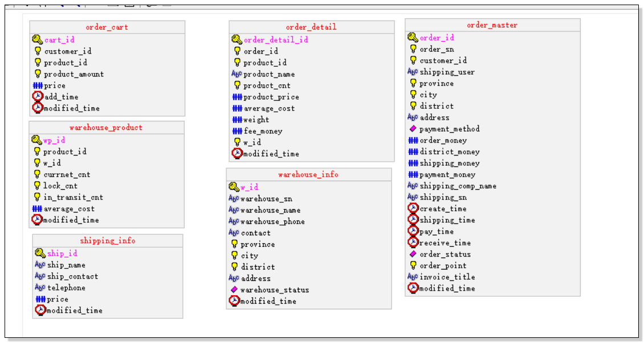The height and width of the screenshot is (343, 644).
Task: Click the average_cost field in order_detail
Action: [x=269, y=108]
